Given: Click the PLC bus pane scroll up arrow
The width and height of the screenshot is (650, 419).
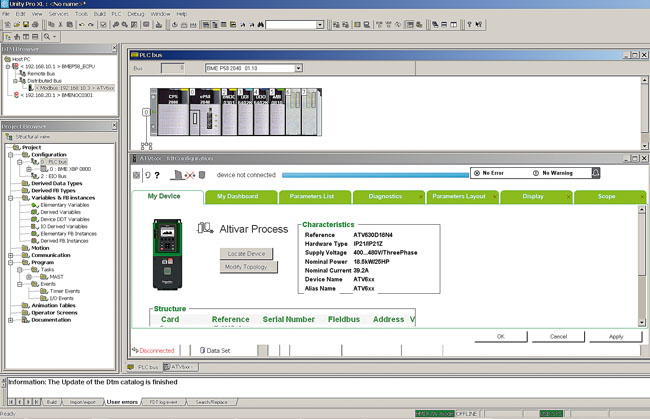Looking at the screenshot, I should click(x=645, y=80).
